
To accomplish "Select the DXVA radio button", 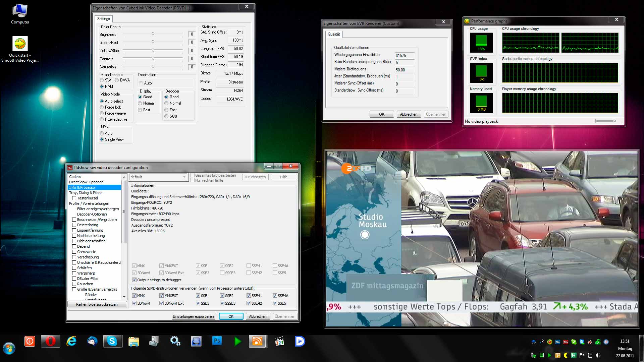I will tap(117, 80).
